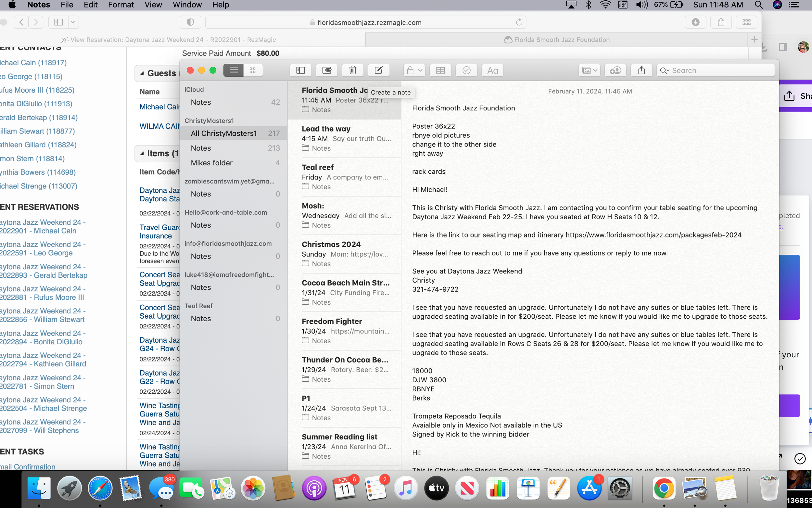
Task: Create a new note with compose icon
Action: (379, 70)
